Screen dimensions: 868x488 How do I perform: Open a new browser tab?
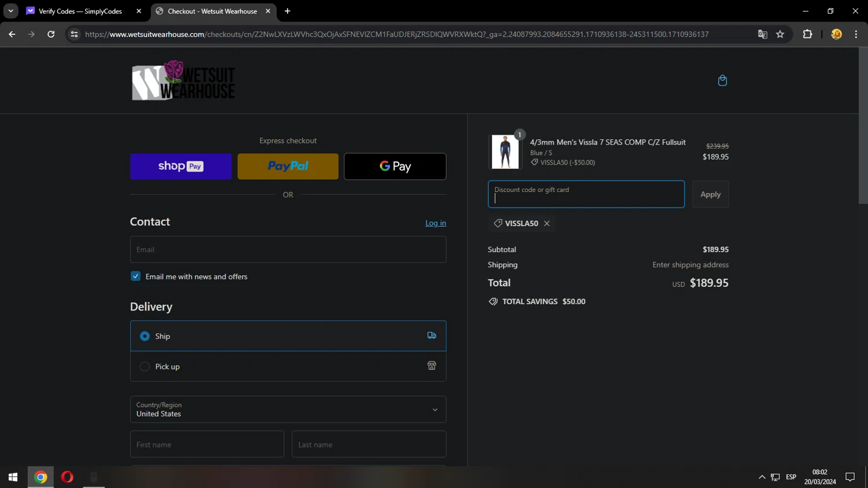288,11
